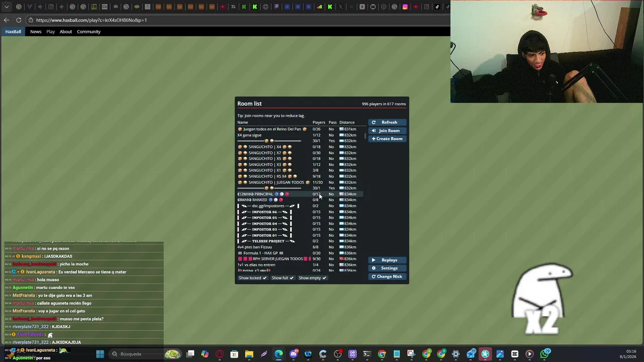
Task: Open the Community menu item
Action: pyautogui.click(x=89, y=32)
